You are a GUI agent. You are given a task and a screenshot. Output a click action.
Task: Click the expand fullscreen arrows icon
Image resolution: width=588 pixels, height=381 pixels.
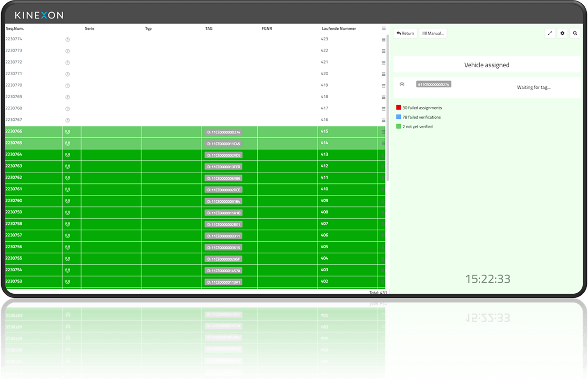click(x=550, y=33)
